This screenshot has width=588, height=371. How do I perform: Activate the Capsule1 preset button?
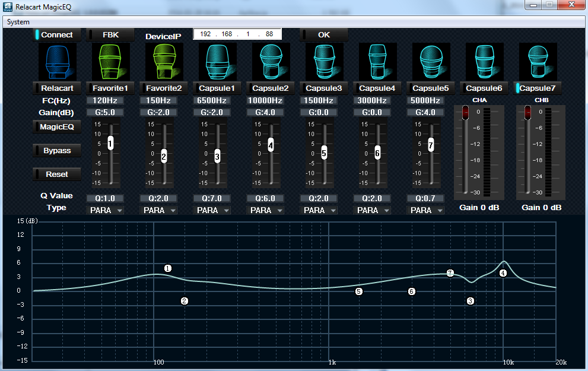pos(217,88)
